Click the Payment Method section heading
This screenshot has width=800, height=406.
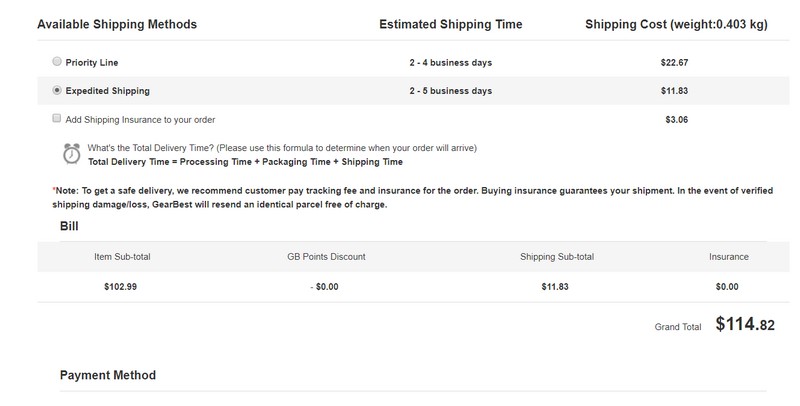point(108,375)
